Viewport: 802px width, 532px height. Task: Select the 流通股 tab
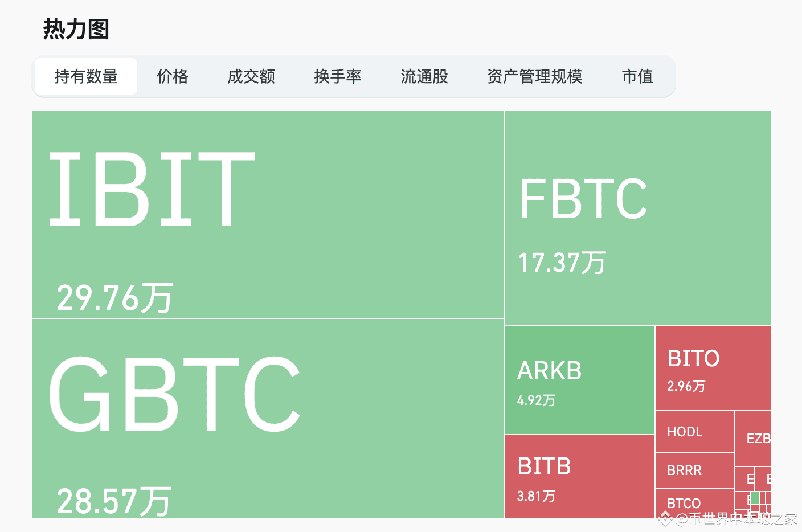click(x=424, y=76)
